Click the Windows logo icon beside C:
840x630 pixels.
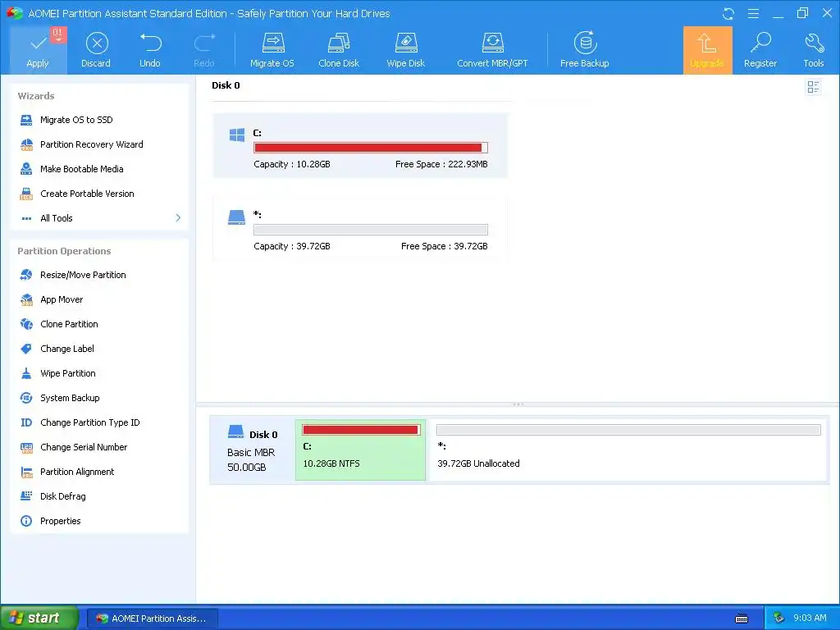pyautogui.click(x=237, y=135)
